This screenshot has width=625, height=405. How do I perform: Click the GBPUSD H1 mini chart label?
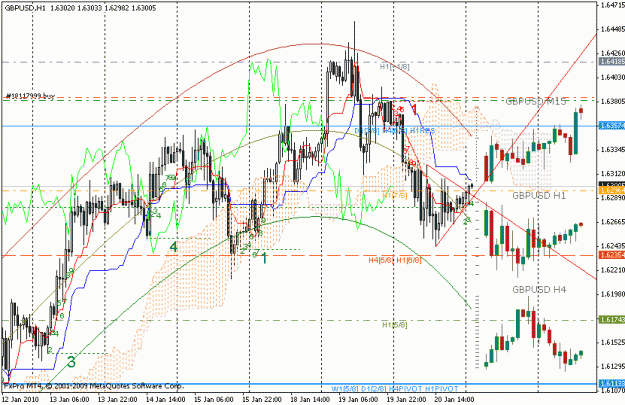539,196
